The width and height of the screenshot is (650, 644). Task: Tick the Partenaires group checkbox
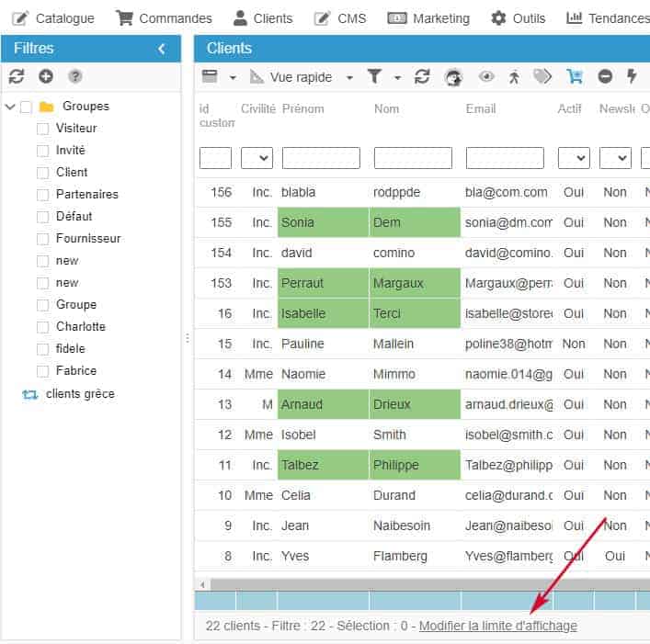tap(42, 195)
